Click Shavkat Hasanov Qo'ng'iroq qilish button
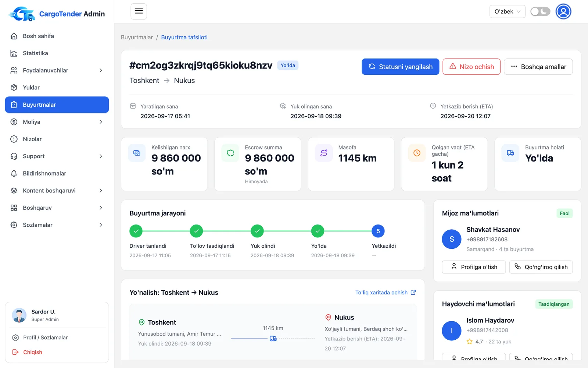This screenshot has height=368, width=588. [x=541, y=267]
